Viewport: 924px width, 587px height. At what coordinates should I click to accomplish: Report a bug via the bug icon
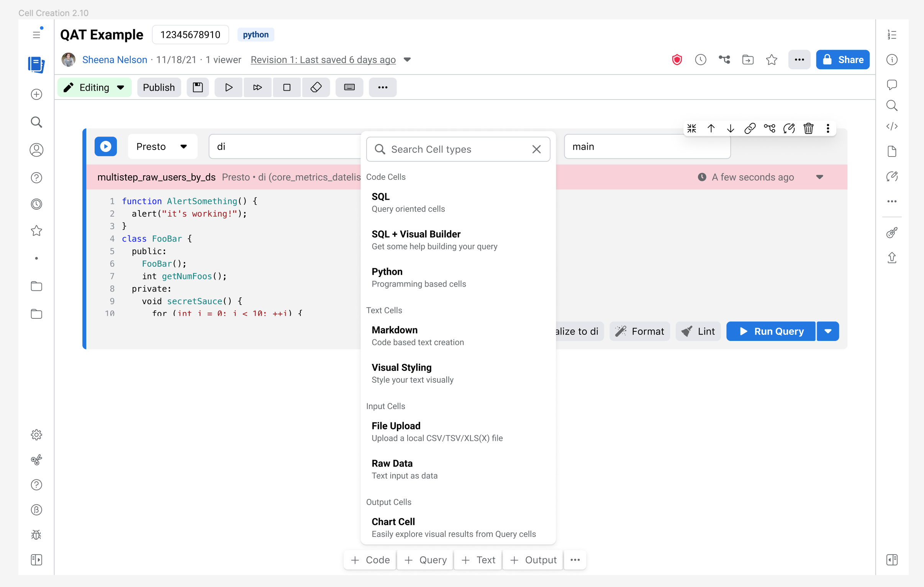point(36,535)
